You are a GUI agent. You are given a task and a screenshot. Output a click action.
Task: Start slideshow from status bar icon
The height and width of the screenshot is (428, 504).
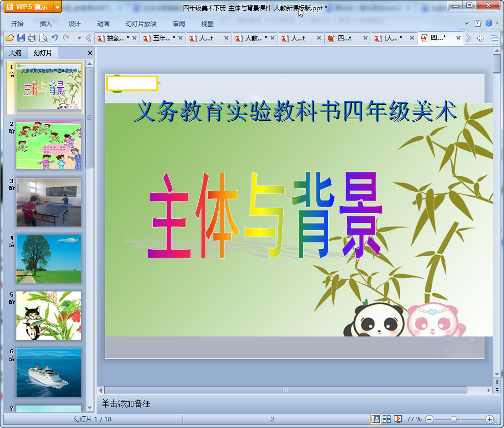coord(398,419)
